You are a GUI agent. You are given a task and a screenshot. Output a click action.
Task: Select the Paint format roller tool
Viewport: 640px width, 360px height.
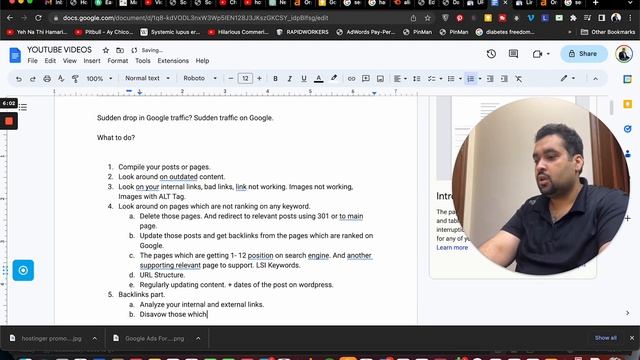pos(75,79)
